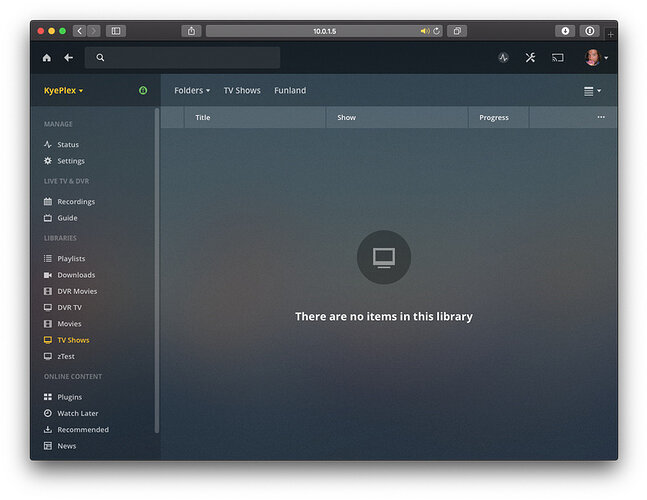Image resolution: width=647 pixels, height=500 pixels.
Task: Click the Safari address bar showing 10.0.1.5
Action: [324, 31]
